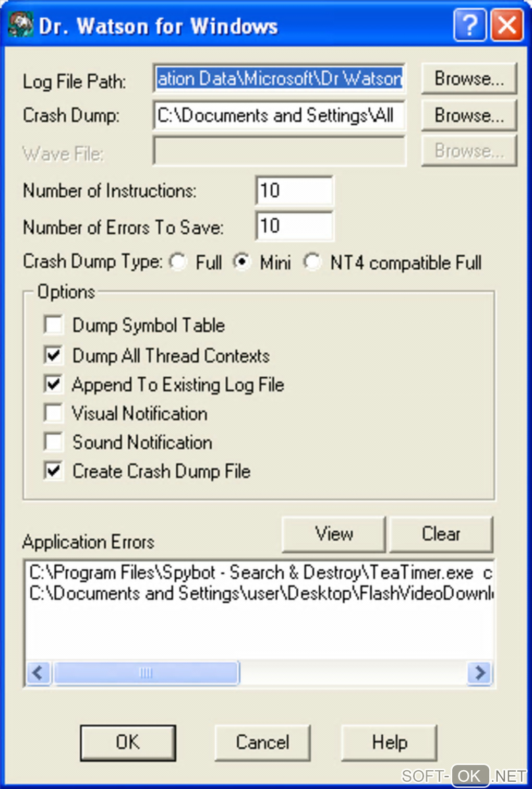Select the Full crash dump type

(x=178, y=262)
